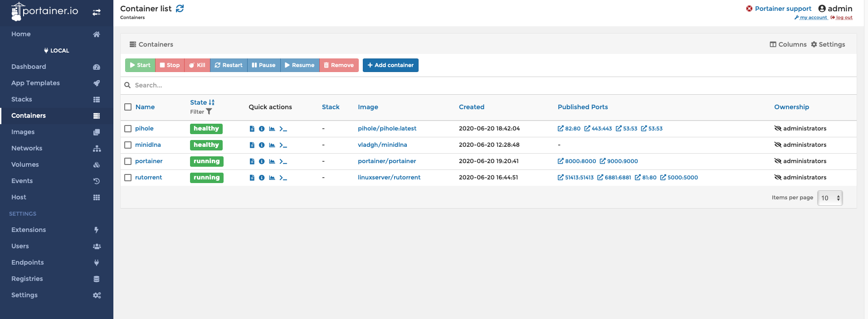Click the Remove button
Screen dimensions: 868x319
[339, 65]
